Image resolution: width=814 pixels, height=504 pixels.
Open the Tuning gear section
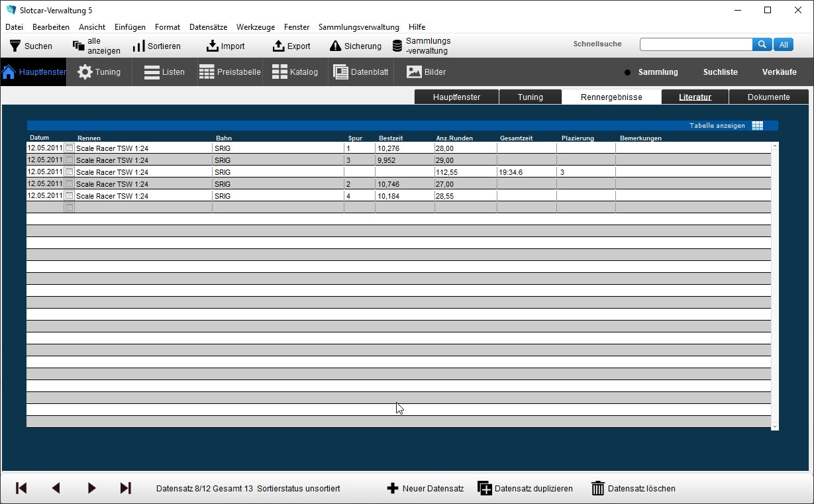pos(85,72)
